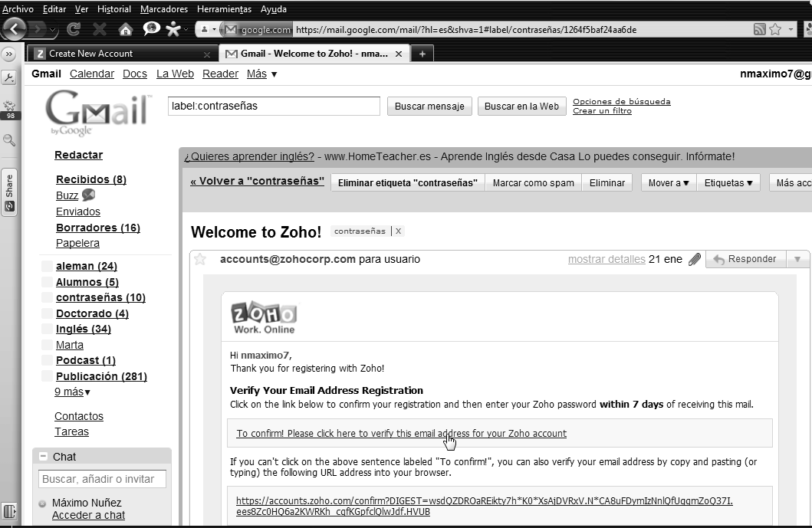Viewport: 812px width, 528px height.
Task: Open the Marcadores menu
Action: click(x=163, y=9)
